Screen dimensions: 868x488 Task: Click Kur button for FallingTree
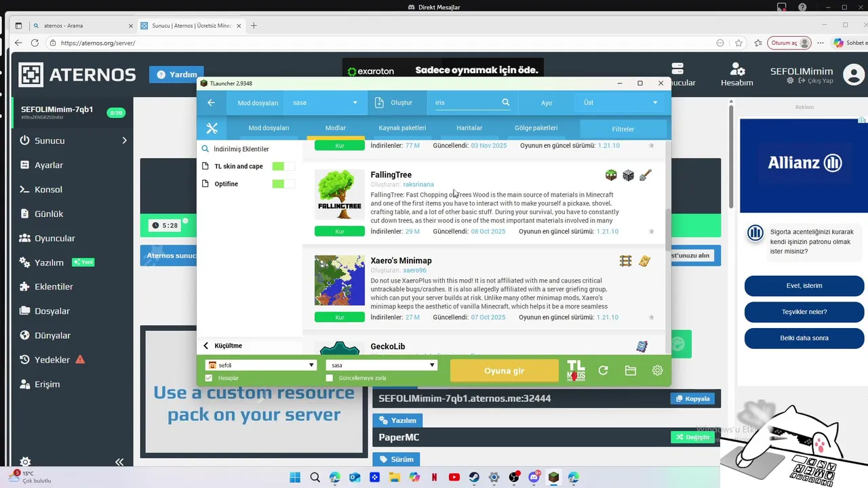point(340,231)
